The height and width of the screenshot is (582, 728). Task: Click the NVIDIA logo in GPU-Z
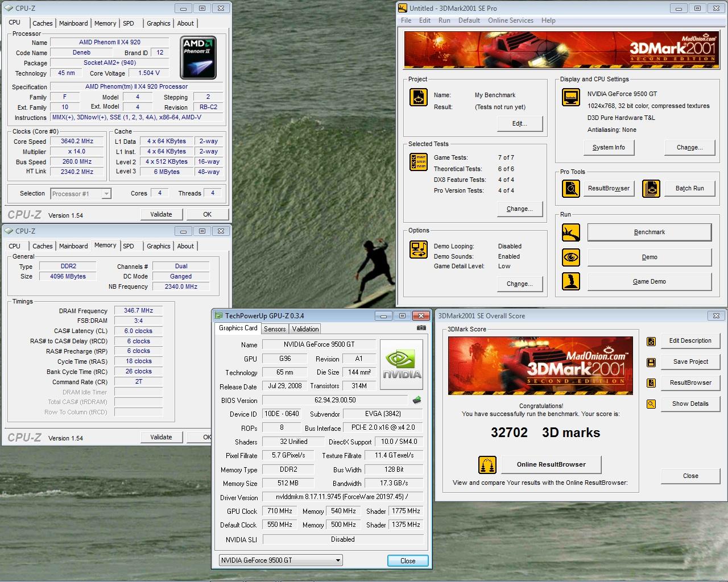pos(402,364)
